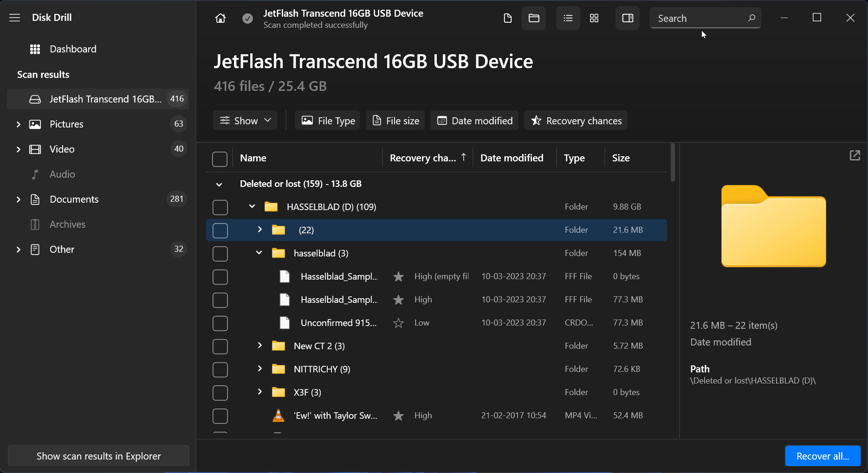The width and height of the screenshot is (868, 473).
Task: Click the scan completed checkmark icon
Action: pyautogui.click(x=248, y=19)
